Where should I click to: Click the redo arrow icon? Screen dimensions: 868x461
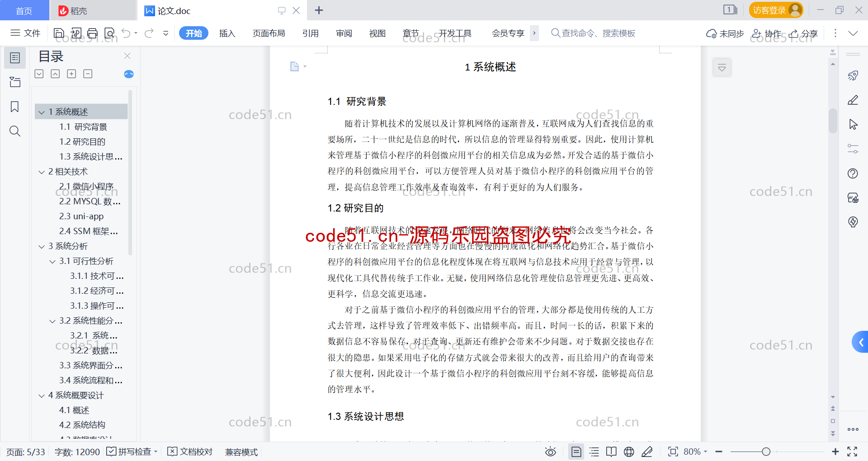pos(149,33)
